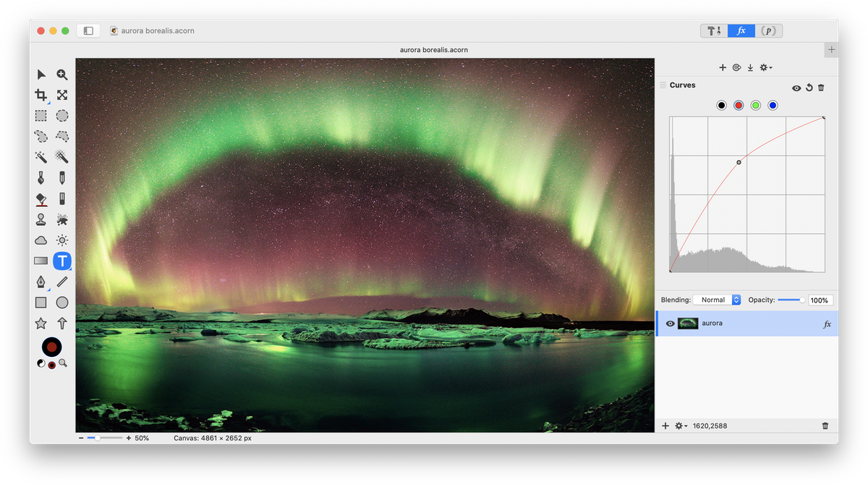The image size is (868, 485).
Task: Click the small swap colors swatch
Action: pos(51,364)
